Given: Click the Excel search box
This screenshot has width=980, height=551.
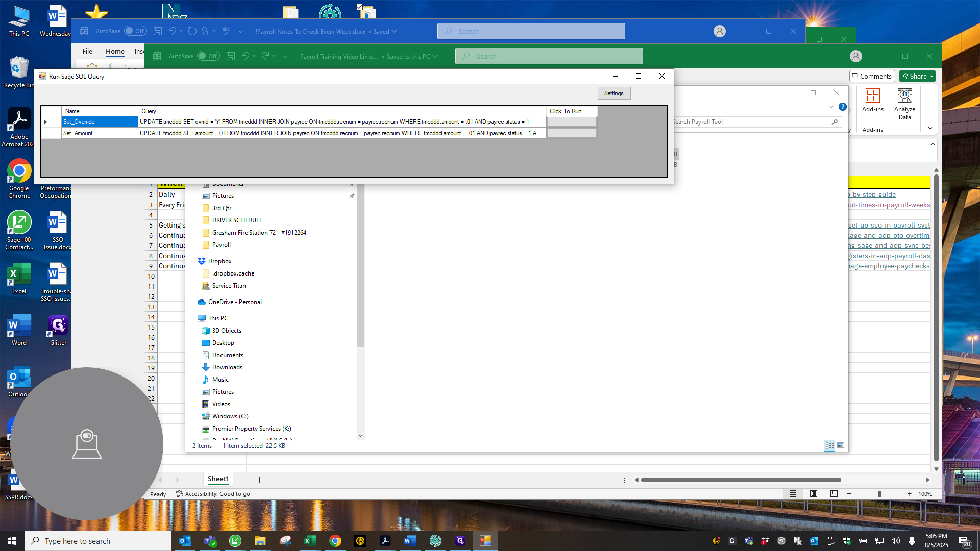Looking at the screenshot, I should (549, 56).
